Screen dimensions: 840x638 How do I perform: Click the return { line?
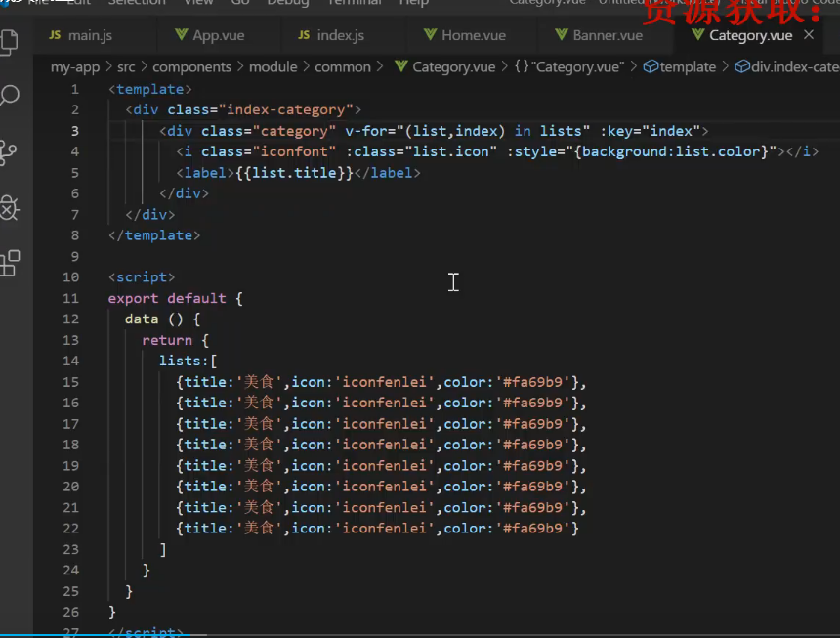click(175, 340)
